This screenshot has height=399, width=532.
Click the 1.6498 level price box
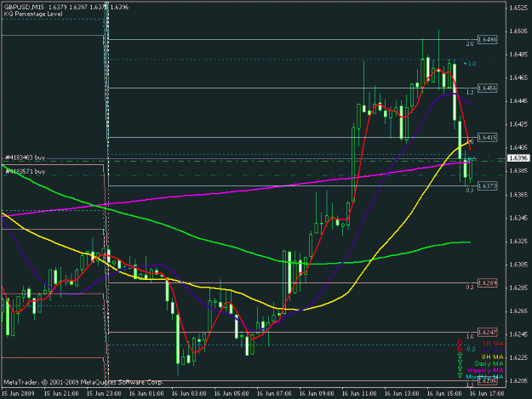[x=487, y=40]
